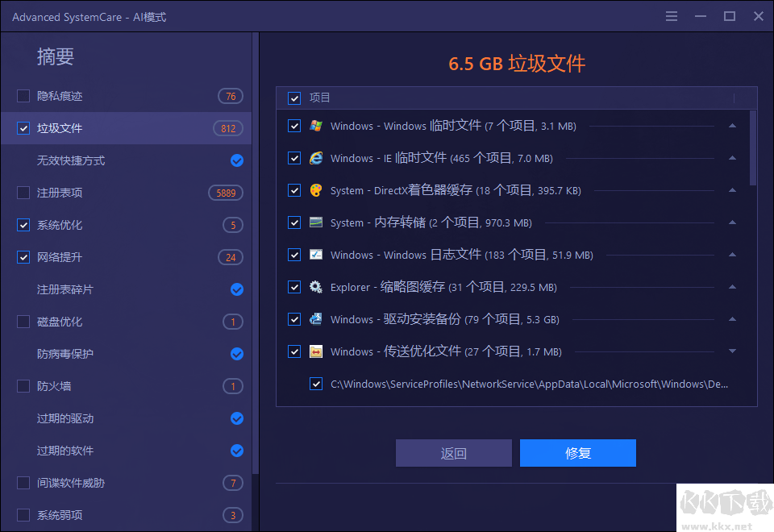774x532 pixels.
Task: Select 防病毒保护 in the summary list
Action: 64,354
